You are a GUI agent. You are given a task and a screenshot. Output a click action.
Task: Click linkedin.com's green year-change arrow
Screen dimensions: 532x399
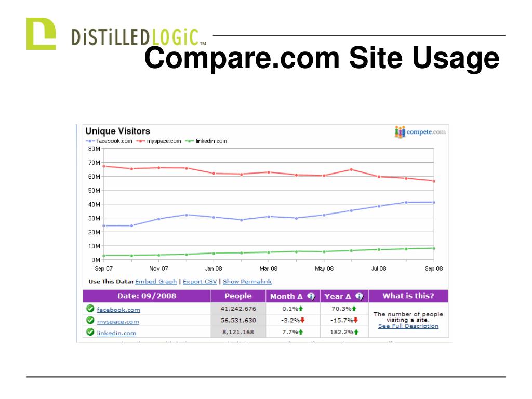click(x=356, y=332)
